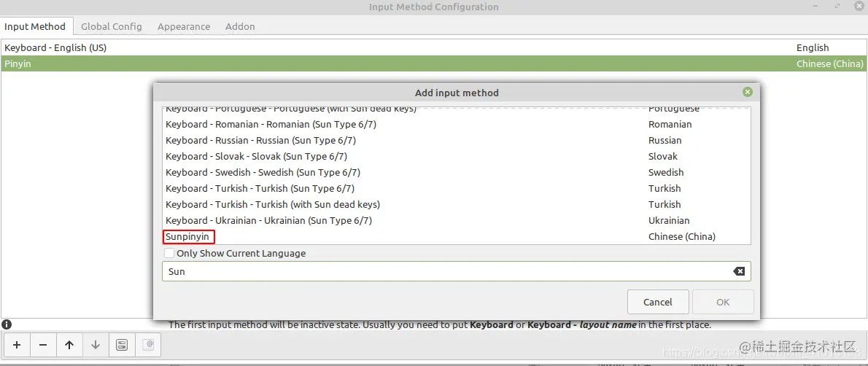Image resolution: width=868 pixels, height=366 pixels.
Task: Open configure input method icon
Action: 122,345
